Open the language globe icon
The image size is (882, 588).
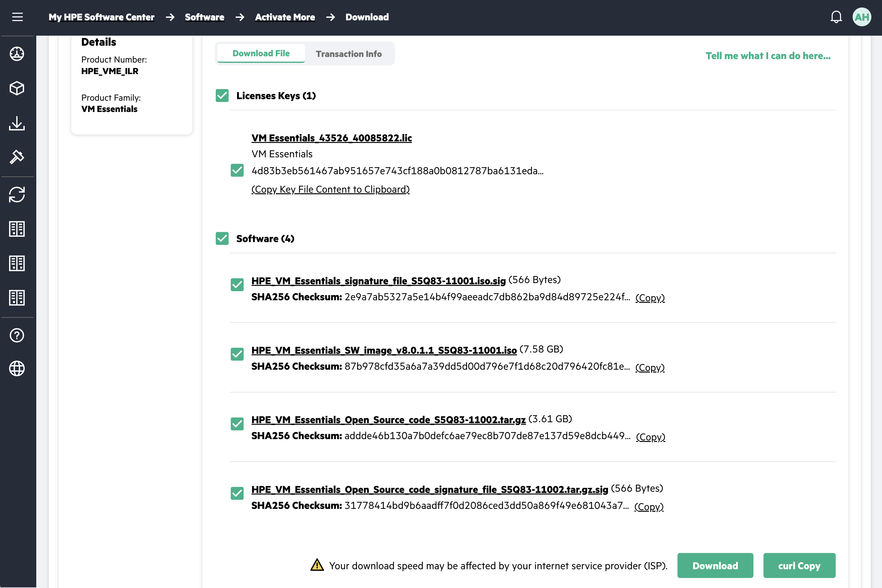[17, 369]
